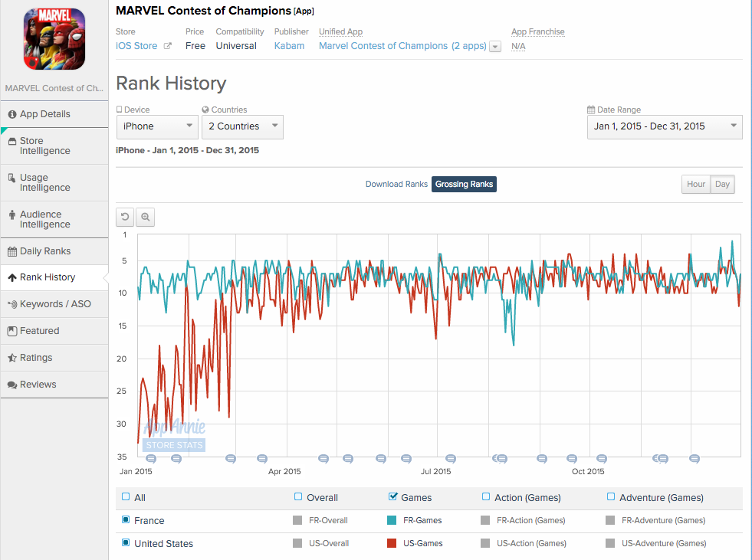Click the first event comment marker in January 2015
Image resolution: width=752 pixels, height=560 pixels.
click(151, 459)
